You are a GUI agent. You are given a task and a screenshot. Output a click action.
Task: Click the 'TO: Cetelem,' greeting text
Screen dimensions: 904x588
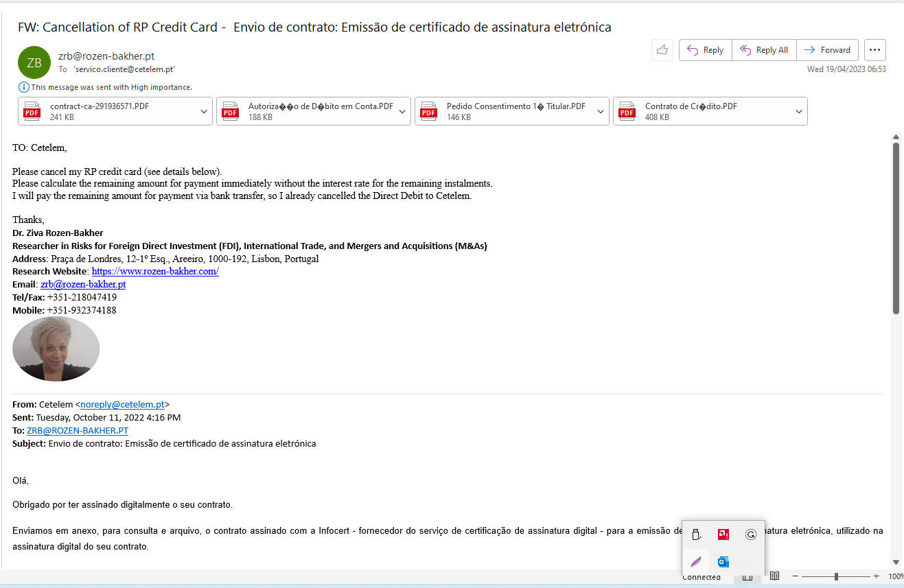(40, 148)
